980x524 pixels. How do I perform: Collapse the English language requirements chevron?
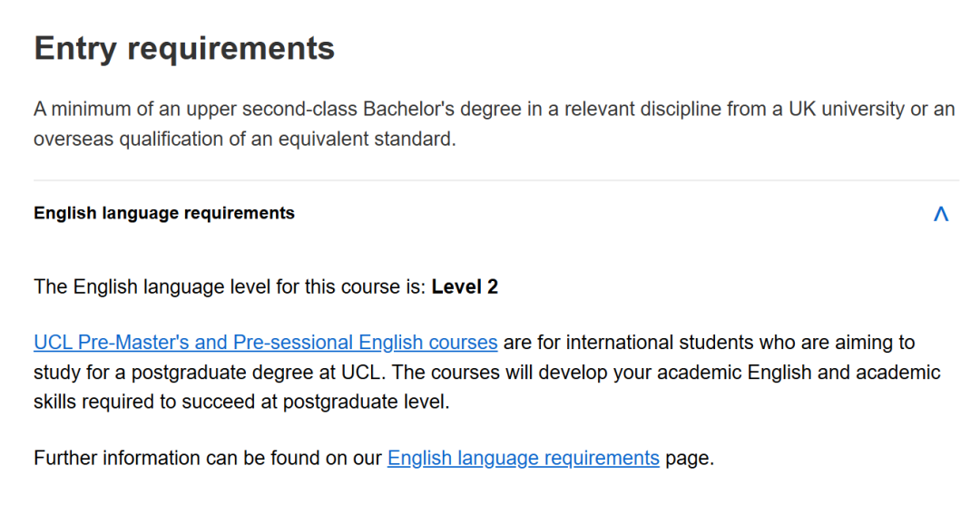941,214
